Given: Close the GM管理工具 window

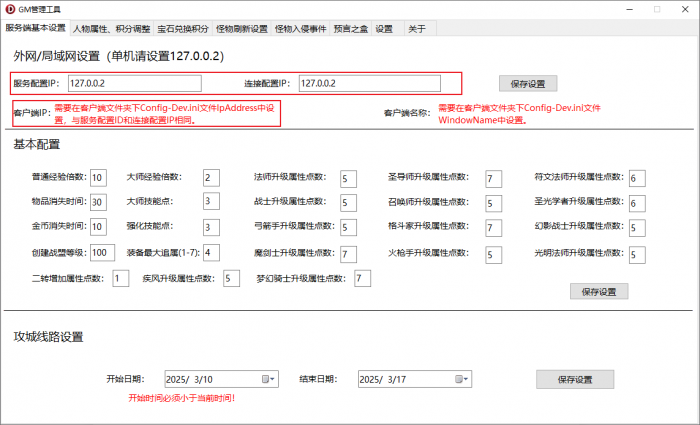Looking at the screenshot, I should (680, 9).
